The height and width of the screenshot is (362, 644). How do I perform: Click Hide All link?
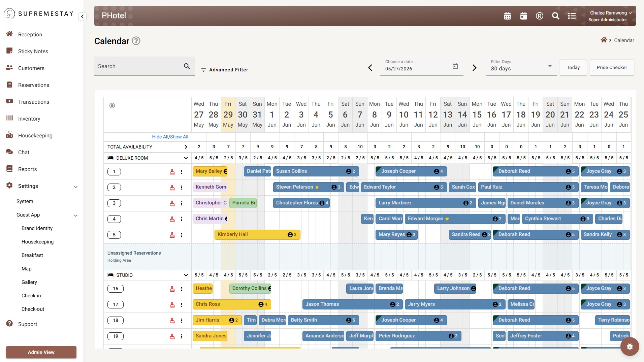(x=160, y=137)
